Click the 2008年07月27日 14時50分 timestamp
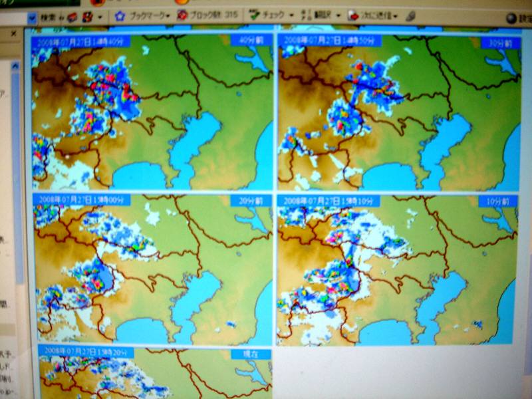Image resolution: width=532 pixels, height=399 pixels. [x=330, y=41]
